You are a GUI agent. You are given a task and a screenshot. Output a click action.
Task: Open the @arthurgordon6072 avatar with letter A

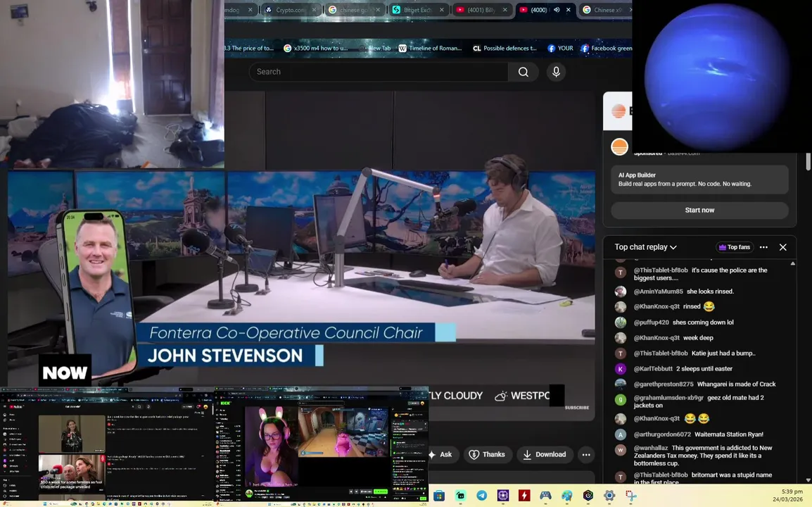621,434
